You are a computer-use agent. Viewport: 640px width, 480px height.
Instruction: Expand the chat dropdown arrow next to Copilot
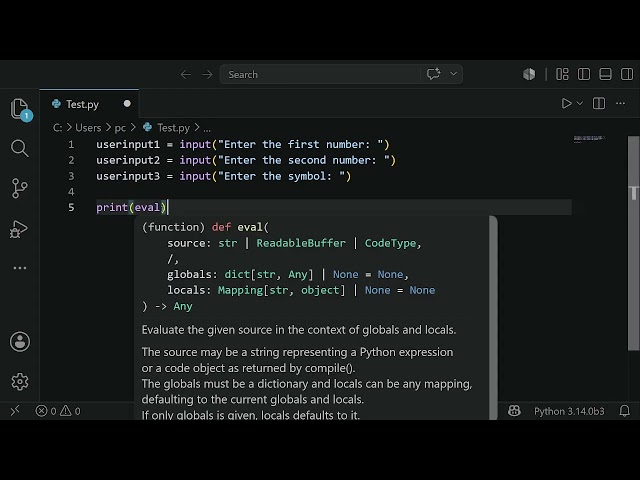(x=453, y=74)
